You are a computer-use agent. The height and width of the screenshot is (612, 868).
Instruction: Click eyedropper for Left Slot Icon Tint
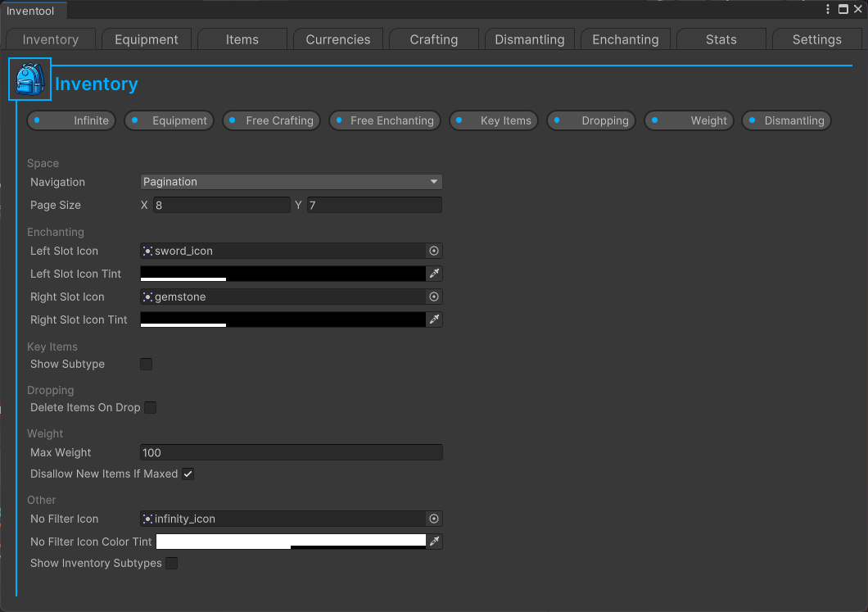point(435,274)
